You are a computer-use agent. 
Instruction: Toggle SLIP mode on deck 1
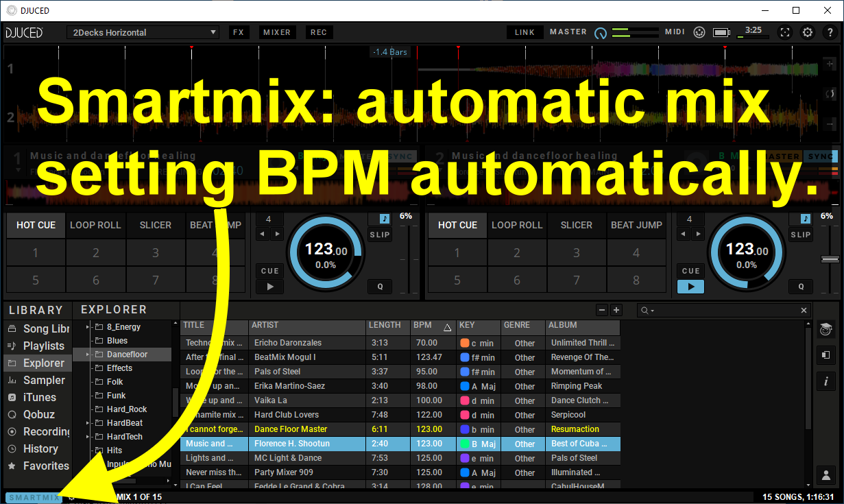(x=379, y=235)
